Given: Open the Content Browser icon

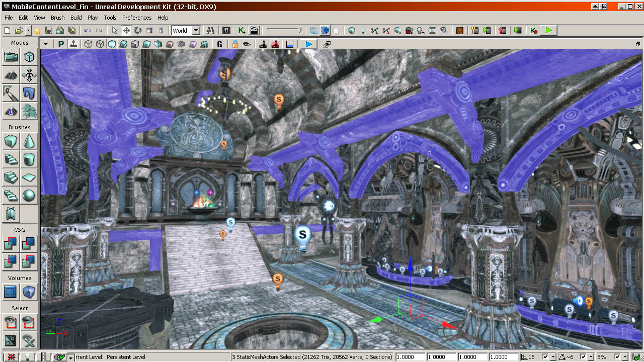Looking at the screenshot, I should click(226, 31).
